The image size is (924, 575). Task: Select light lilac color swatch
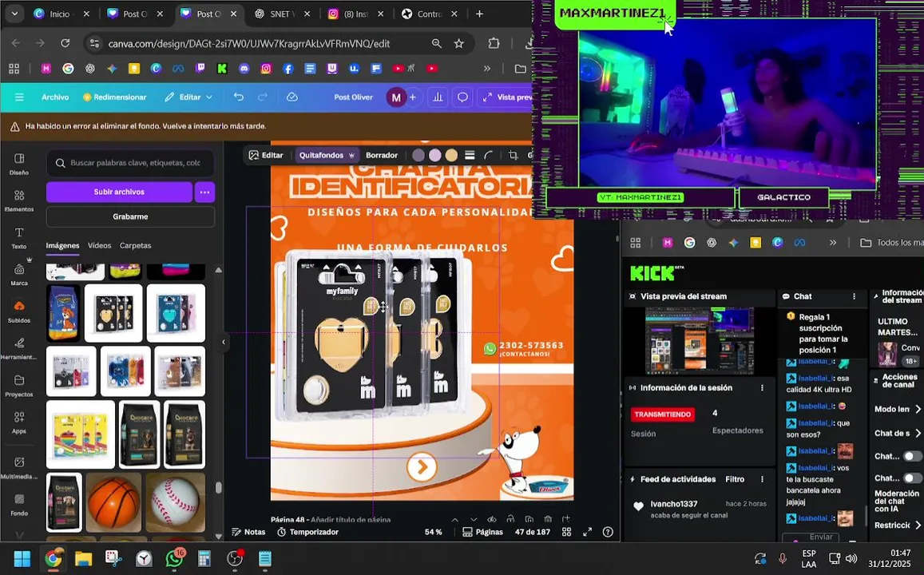[x=435, y=156]
